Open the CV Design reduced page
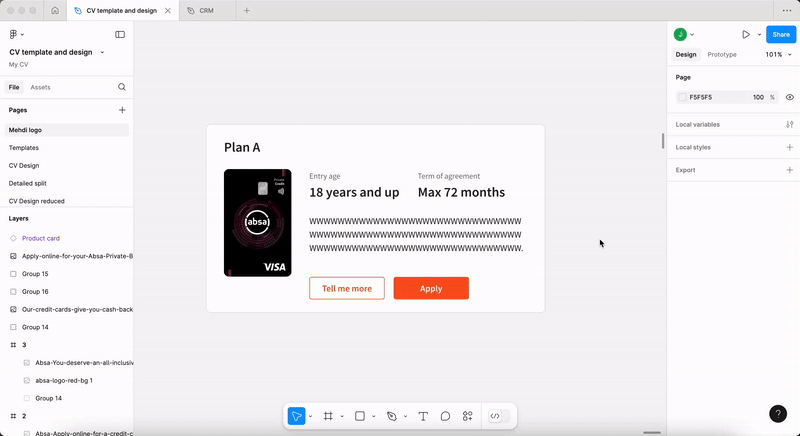This screenshot has height=436, width=800. [37, 201]
